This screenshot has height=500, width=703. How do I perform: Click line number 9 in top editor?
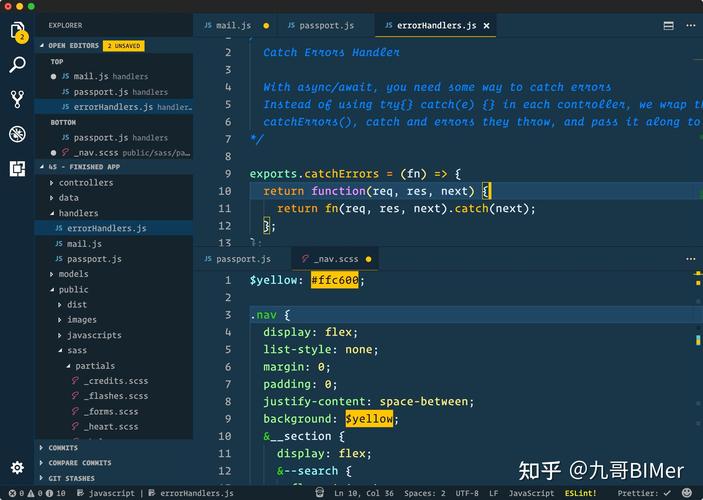(228, 174)
